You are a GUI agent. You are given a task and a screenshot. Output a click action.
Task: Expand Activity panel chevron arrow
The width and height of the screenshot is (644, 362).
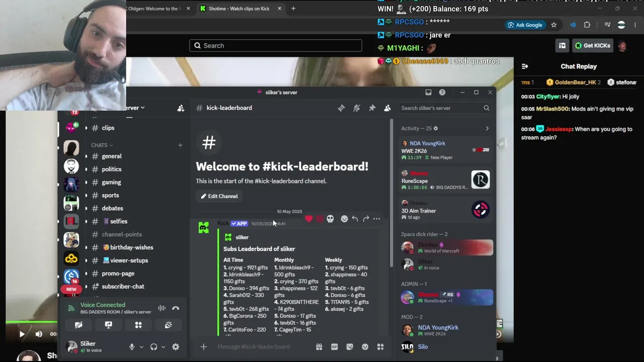487,129
